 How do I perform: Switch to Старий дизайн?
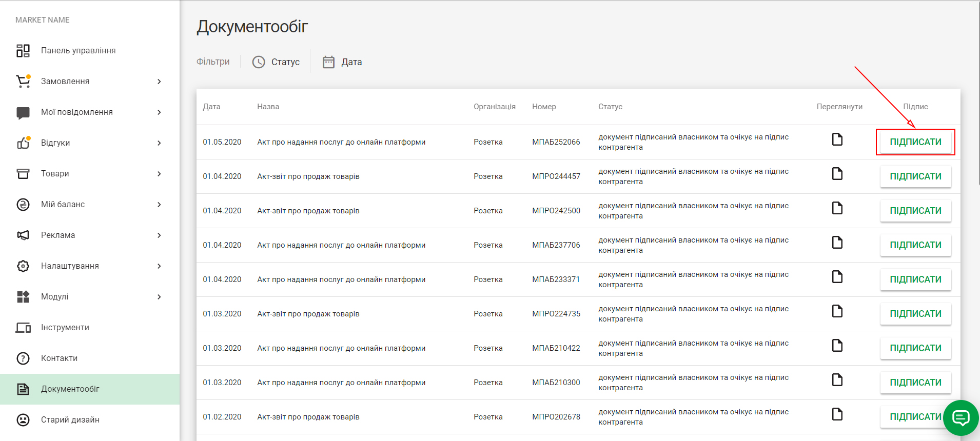click(x=90, y=420)
